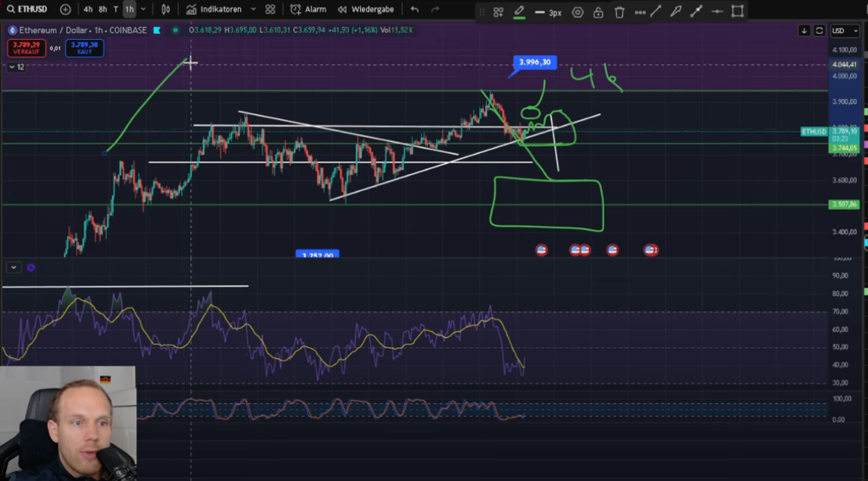
Task: Grab the drawing toolbar drag handle
Action: click(482, 12)
